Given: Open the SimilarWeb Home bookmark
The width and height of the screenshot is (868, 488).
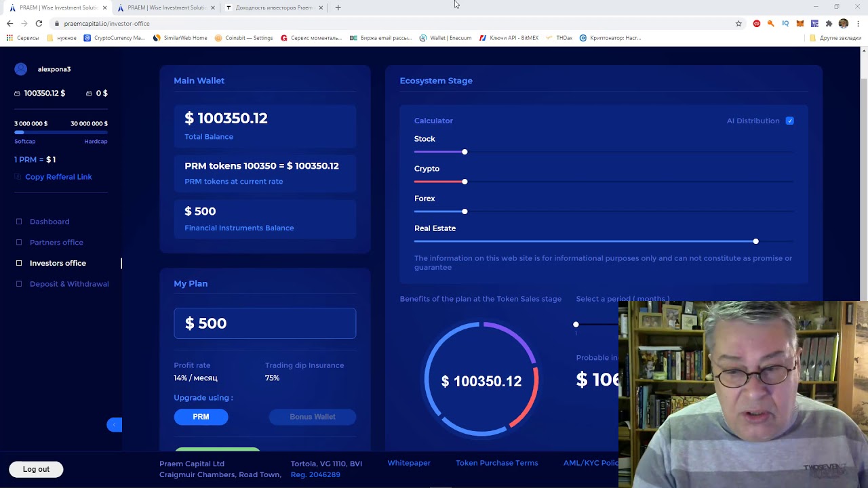Looking at the screenshot, I should 180,38.
